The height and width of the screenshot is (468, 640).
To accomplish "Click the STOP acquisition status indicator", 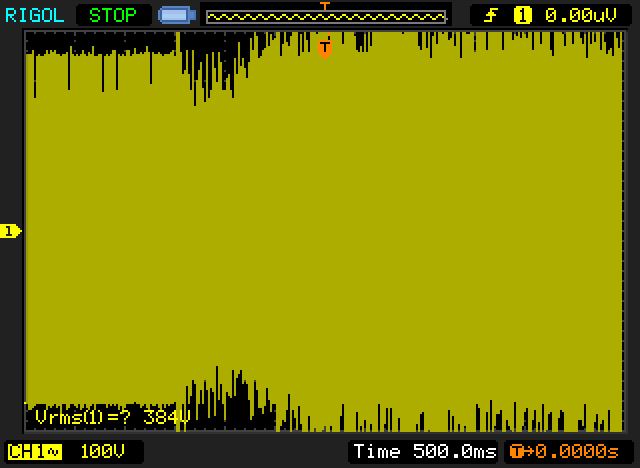I will pos(113,16).
